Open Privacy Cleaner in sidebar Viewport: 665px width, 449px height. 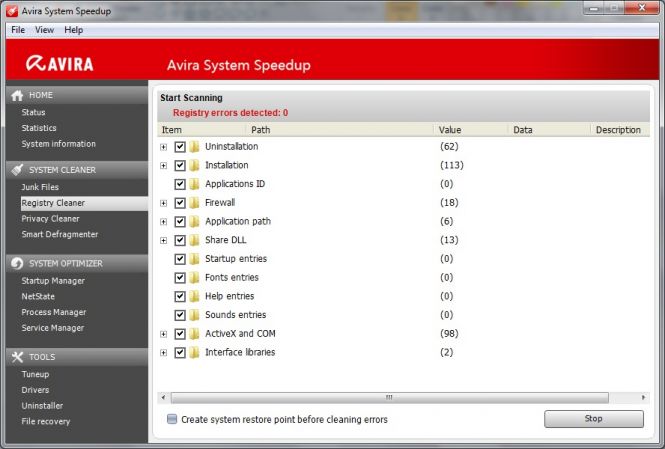(50, 219)
